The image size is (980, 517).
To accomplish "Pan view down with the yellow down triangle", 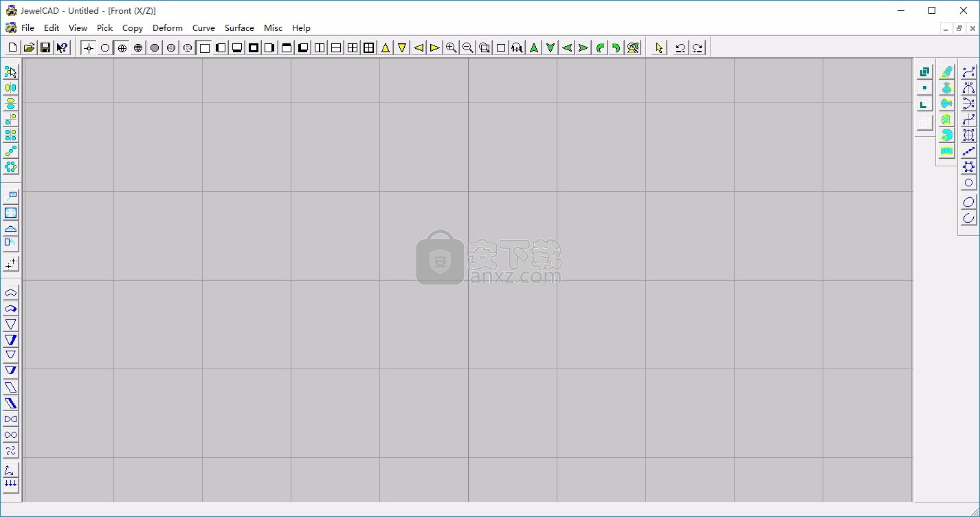I will coord(402,47).
